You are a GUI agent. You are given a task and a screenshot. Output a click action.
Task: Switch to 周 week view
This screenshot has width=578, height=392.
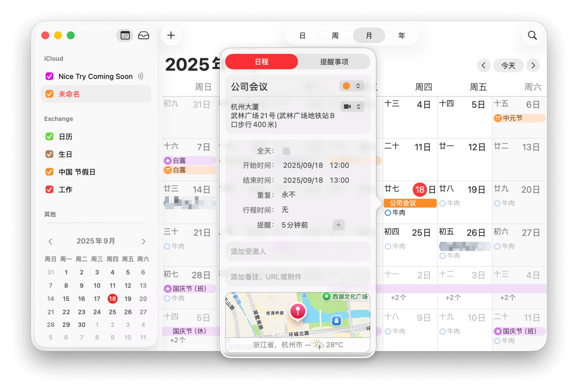[335, 35]
